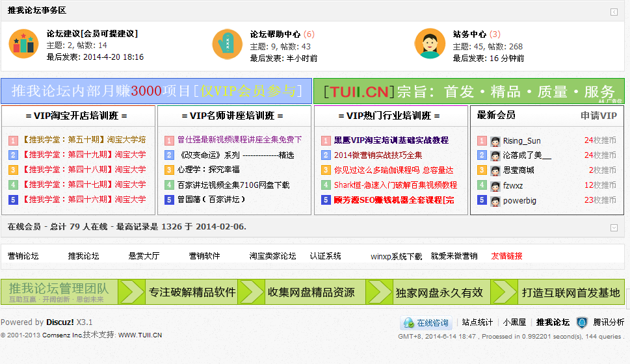Open 心理学：探究幸福 thread
The width and height of the screenshot is (630, 364).
click(209, 170)
